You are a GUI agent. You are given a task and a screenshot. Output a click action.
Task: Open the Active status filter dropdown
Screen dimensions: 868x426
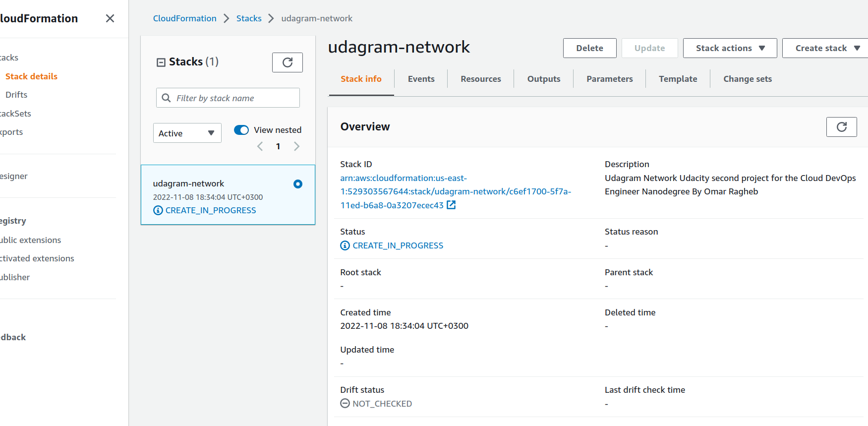187,133
